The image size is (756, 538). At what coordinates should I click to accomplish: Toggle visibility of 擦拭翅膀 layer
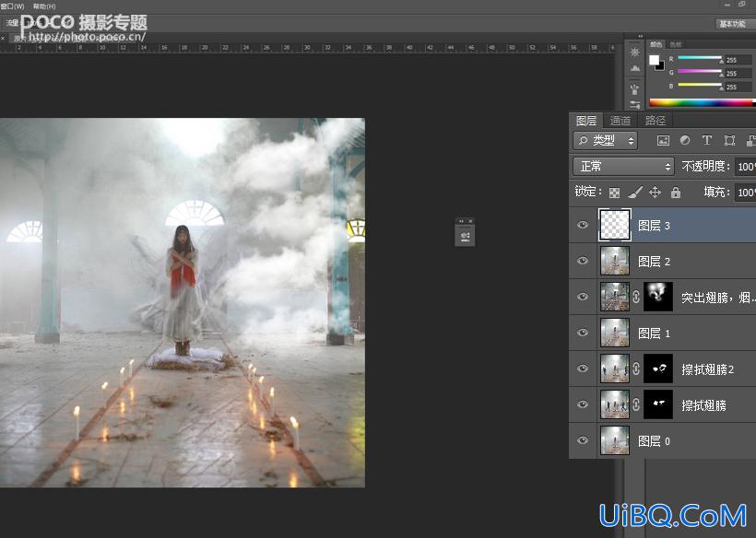[x=583, y=404]
